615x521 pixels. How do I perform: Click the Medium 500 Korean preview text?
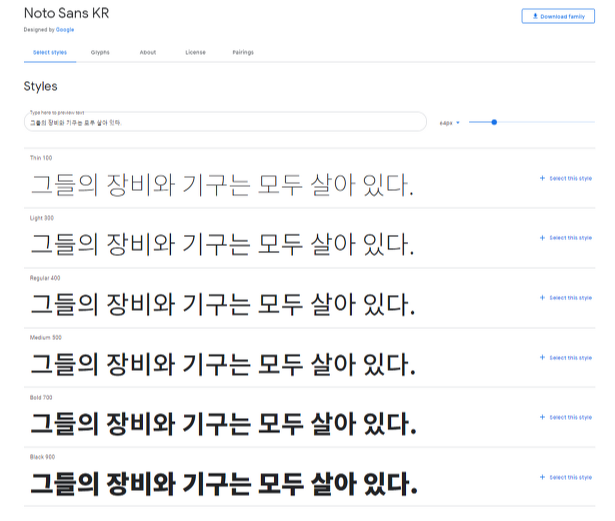coord(223,364)
